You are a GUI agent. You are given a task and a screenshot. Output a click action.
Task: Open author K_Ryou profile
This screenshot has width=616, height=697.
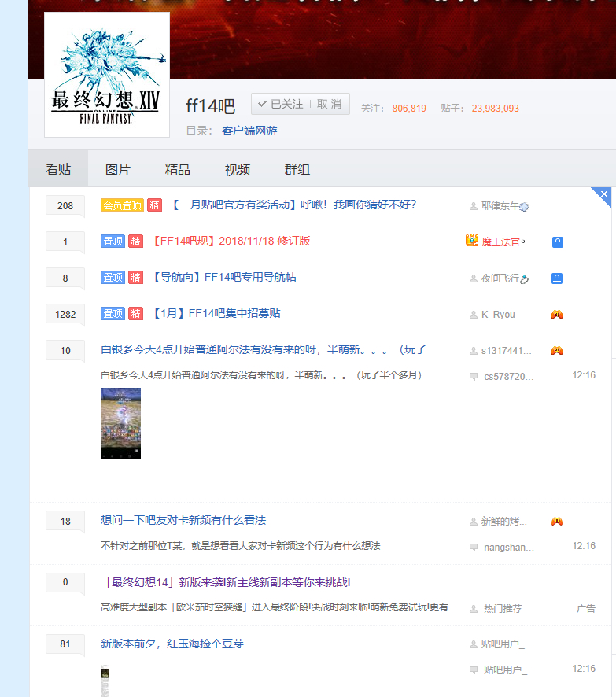pos(498,315)
